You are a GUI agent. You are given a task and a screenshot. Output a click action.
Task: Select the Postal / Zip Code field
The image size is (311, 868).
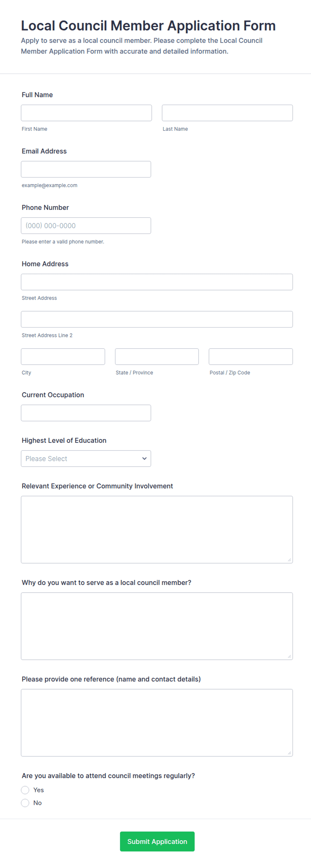coord(250,357)
